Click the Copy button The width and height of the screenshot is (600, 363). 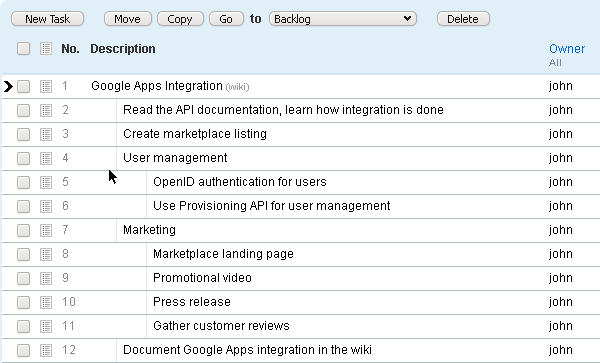[x=180, y=19]
